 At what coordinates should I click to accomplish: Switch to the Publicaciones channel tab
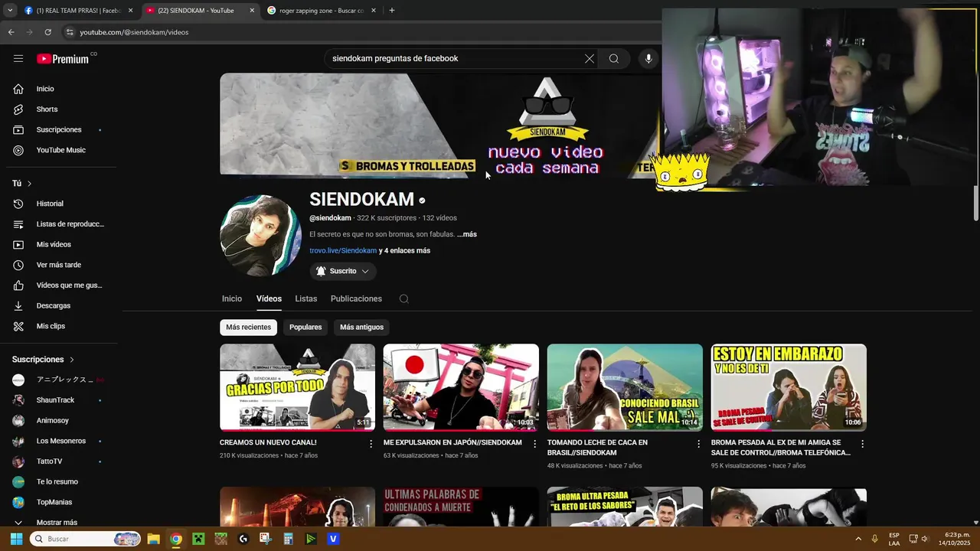point(356,299)
